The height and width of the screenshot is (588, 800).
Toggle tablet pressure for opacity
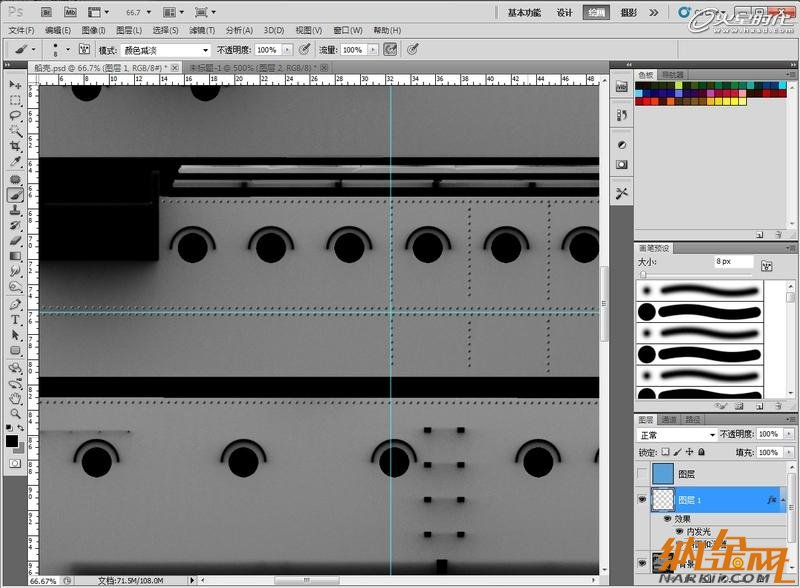pyautogui.click(x=305, y=50)
